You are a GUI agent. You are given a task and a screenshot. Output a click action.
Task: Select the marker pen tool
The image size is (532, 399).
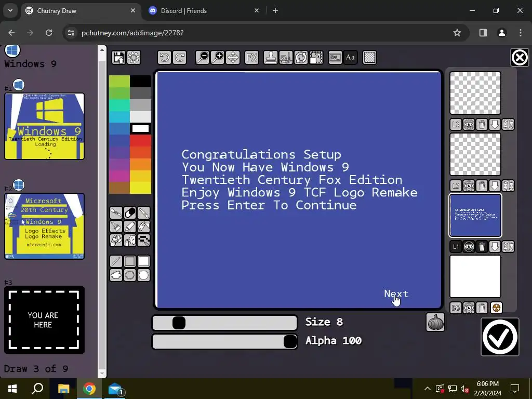[x=130, y=227]
